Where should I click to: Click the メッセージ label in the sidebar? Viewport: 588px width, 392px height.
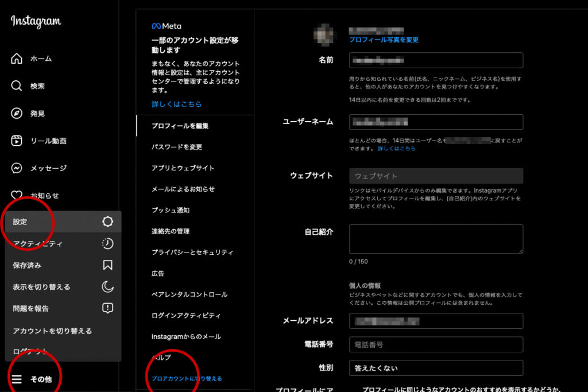point(48,168)
